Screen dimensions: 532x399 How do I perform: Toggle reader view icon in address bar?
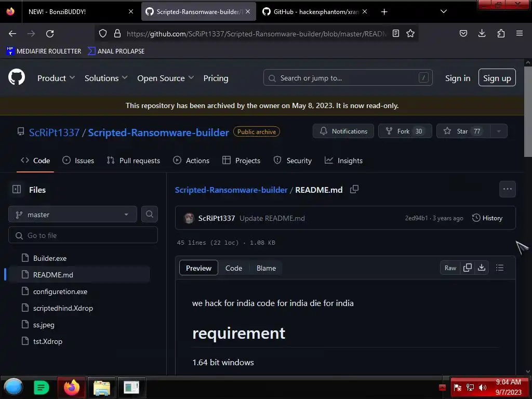point(395,33)
